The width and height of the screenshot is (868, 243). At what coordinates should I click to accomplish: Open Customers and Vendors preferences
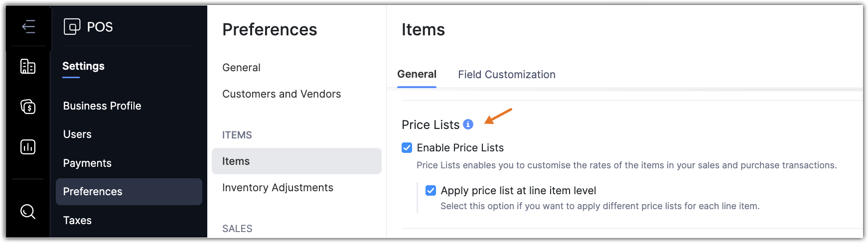point(282,94)
